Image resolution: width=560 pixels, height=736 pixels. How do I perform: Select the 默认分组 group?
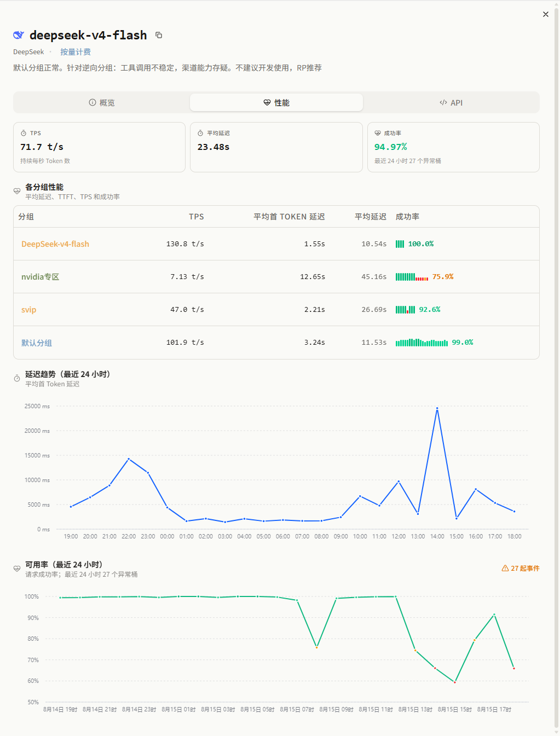click(37, 343)
